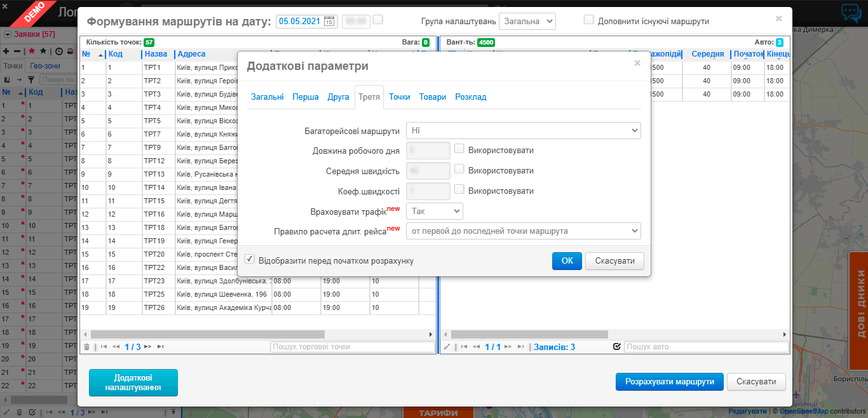
Task: Open the calendar date picker icon
Action: point(329,21)
